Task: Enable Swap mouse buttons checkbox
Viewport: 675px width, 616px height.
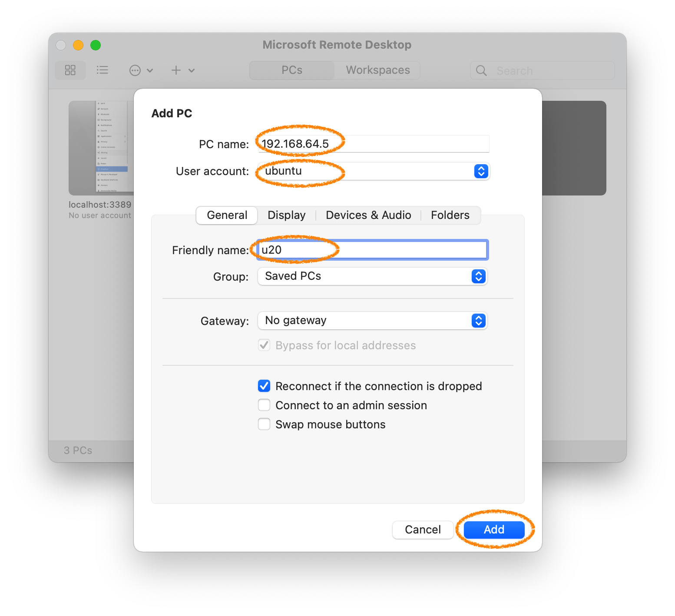Action: pos(264,424)
